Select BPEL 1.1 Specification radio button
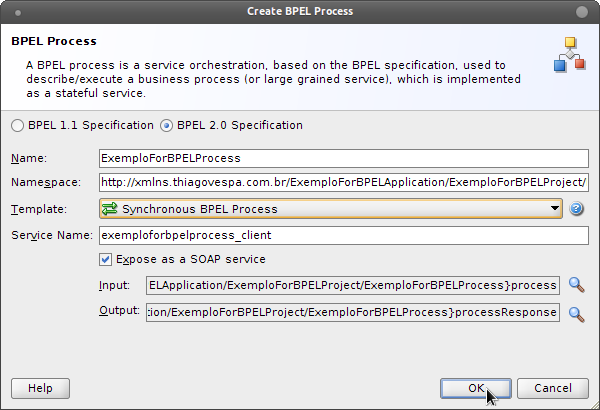The width and height of the screenshot is (600, 410). click(18, 126)
